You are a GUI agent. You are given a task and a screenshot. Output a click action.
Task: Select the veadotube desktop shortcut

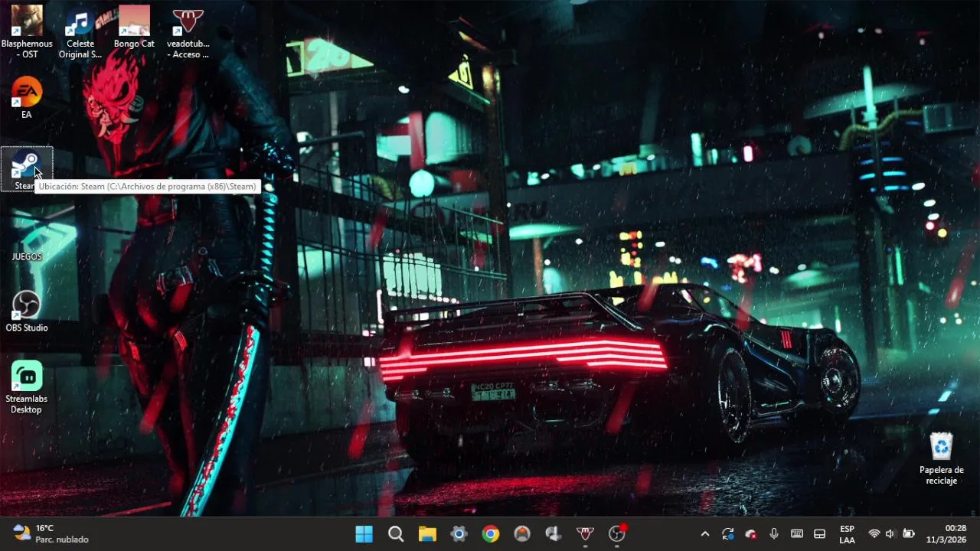point(188,31)
